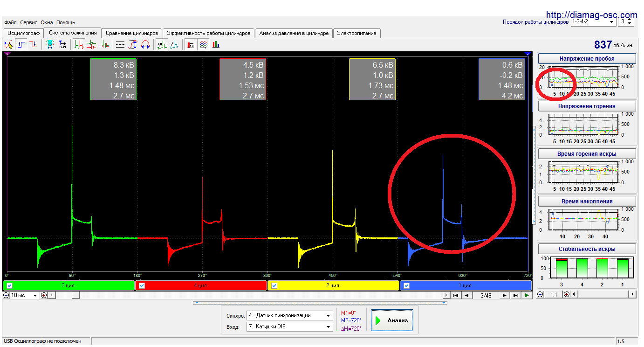Click the 1:1 scale reset button
The width and height of the screenshot is (644, 347).
click(x=554, y=294)
